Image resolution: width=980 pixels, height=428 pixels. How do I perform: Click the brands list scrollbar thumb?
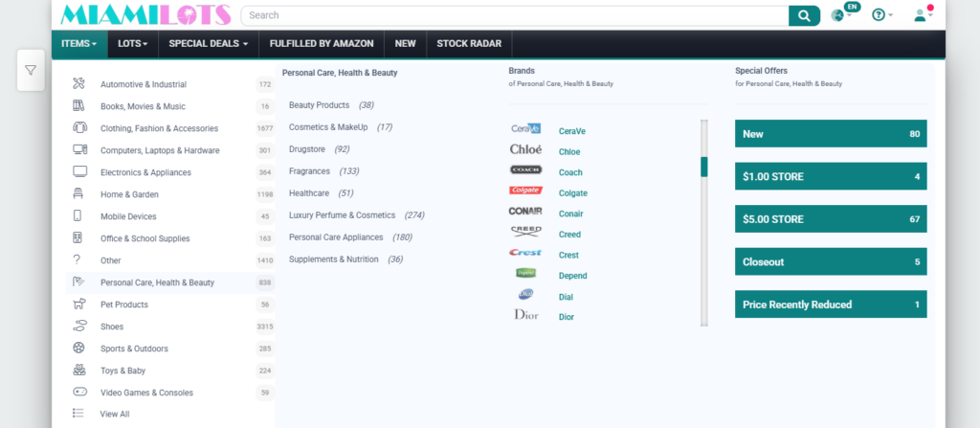pos(704,167)
